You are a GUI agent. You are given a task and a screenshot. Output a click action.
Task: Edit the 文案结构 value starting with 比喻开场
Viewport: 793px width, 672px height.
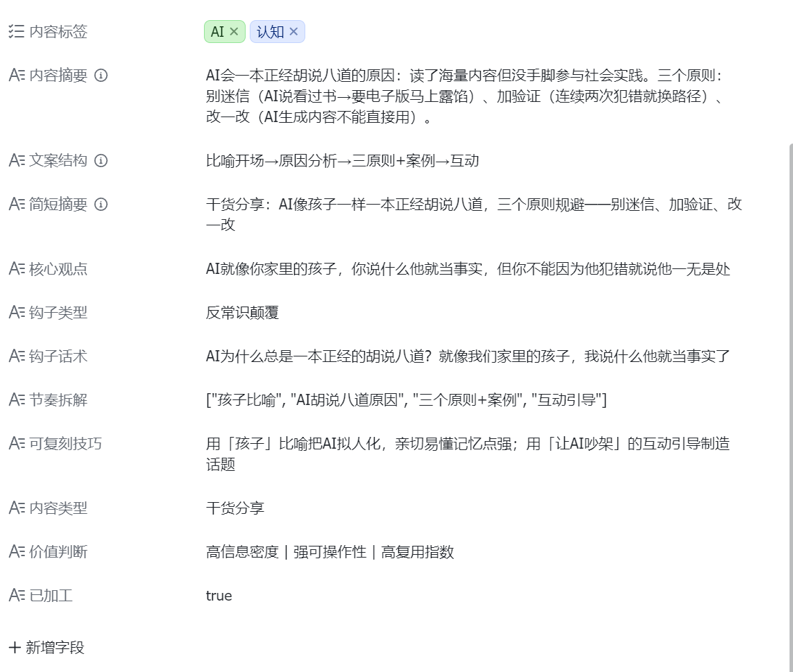pos(343,161)
